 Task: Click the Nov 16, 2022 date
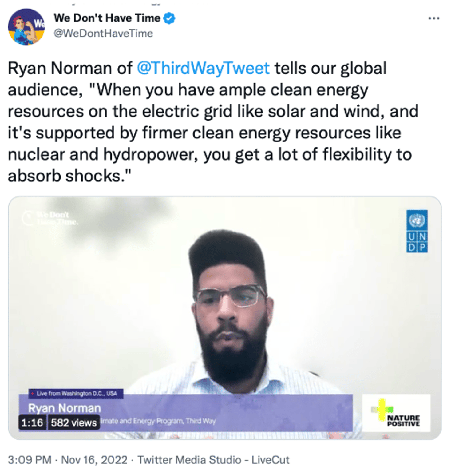click(94, 460)
